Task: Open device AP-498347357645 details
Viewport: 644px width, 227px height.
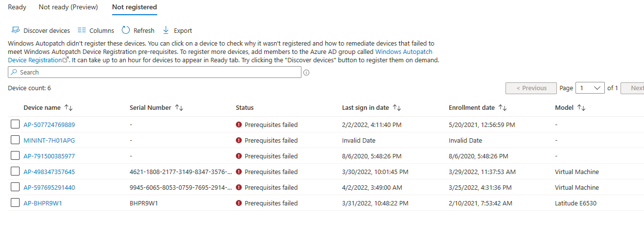Action: pos(49,172)
